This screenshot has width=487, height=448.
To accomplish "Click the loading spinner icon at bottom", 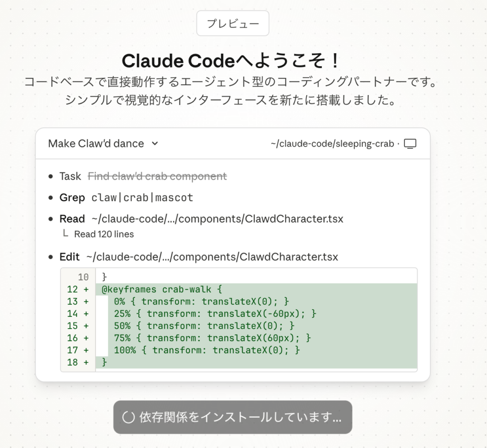I will pos(128,418).
